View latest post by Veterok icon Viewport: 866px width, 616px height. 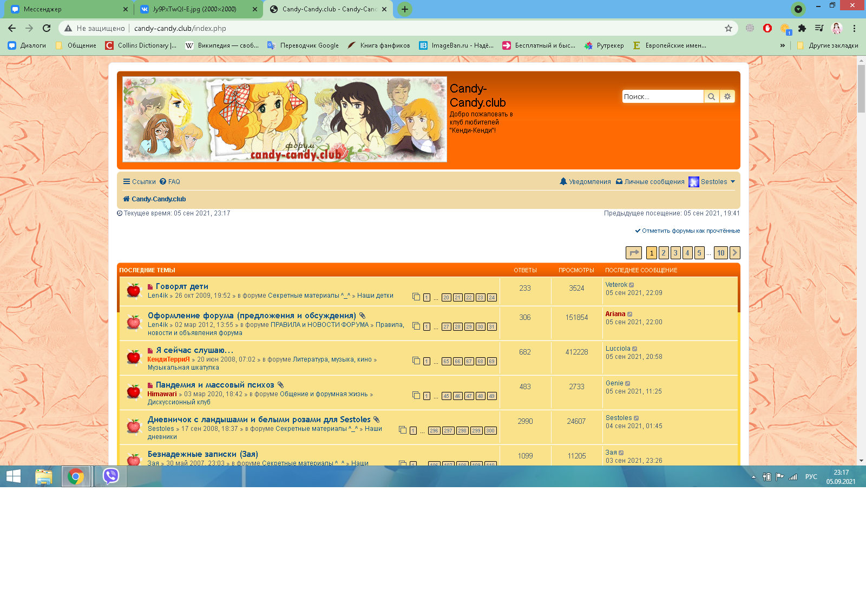coord(632,285)
